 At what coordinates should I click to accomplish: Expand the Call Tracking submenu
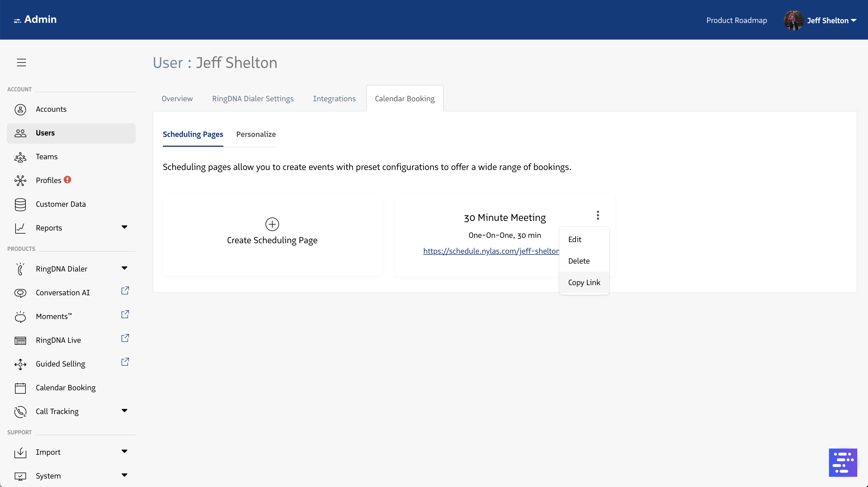pos(124,410)
